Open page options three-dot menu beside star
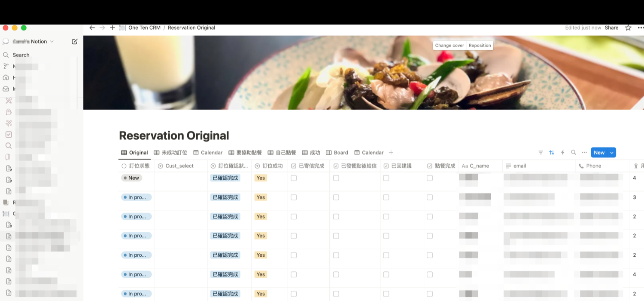This screenshot has height=301, width=644. pyautogui.click(x=640, y=28)
